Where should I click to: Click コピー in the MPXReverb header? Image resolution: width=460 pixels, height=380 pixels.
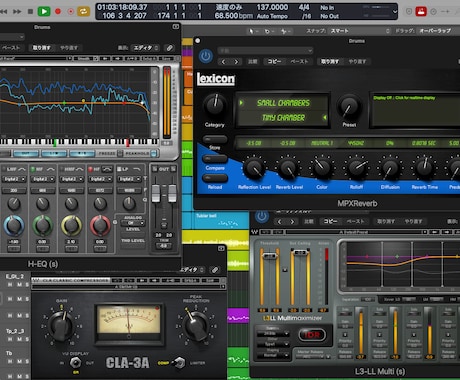click(x=274, y=62)
